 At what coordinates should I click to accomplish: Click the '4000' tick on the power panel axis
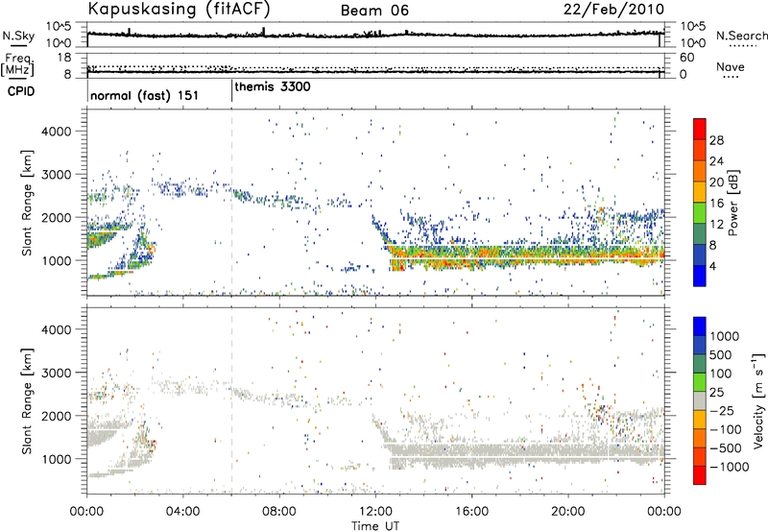coord(57,132)
